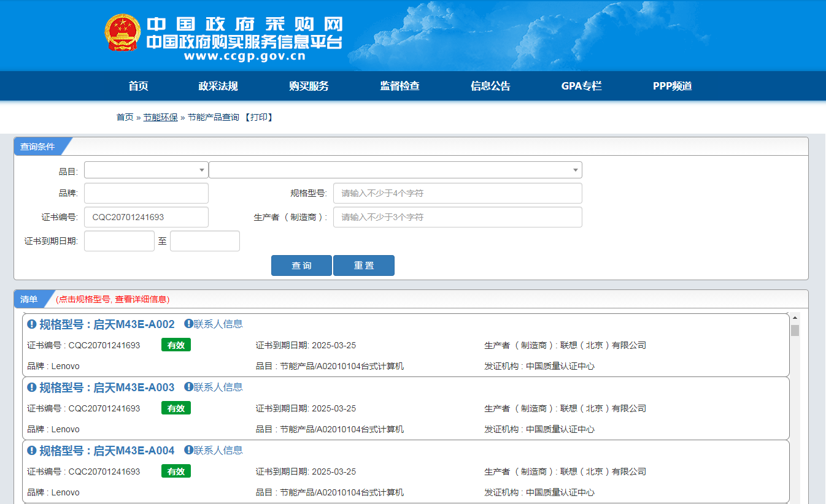Open 购买服务 navigation item
826x504 pixels.
pyautogui.click(x=309, y=86)
